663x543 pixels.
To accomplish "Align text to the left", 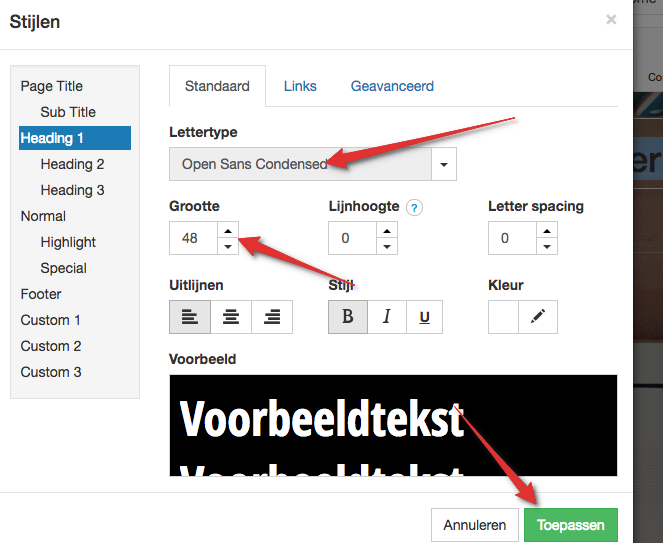I will (x=190, y=317).
